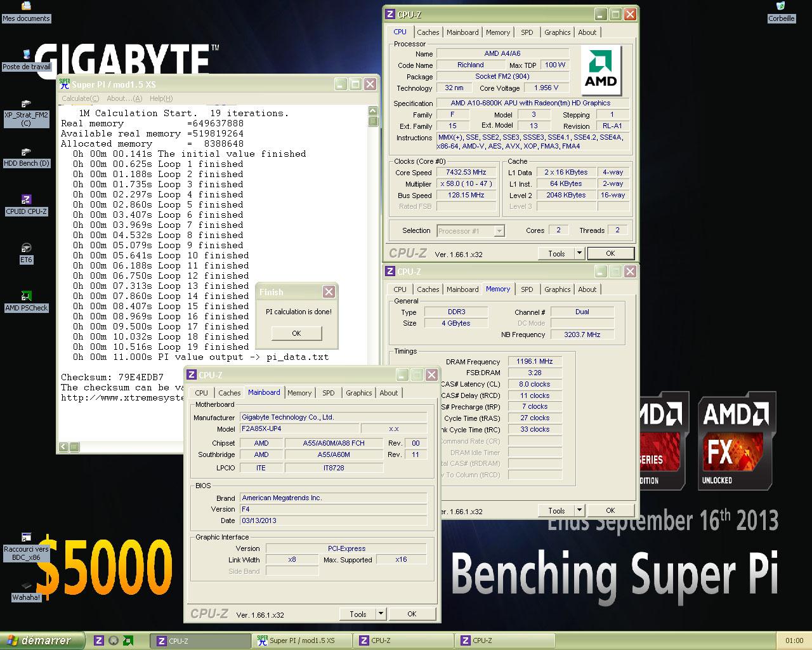This screenshot has width=812, height=650.
Task: Select About tab in Memory CPU-Z window
Action: (587, 289)
